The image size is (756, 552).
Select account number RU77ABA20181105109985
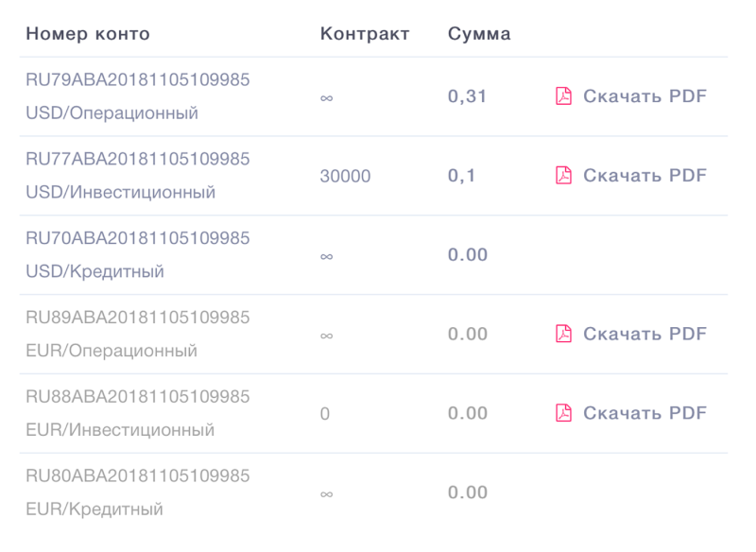tap(138, 159)
